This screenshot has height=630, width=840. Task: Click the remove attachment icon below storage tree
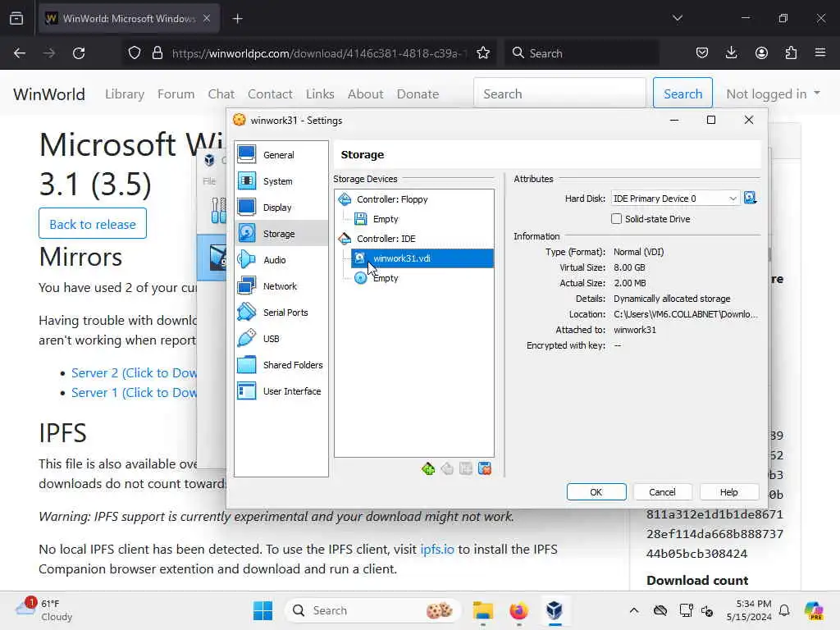[485, 469]
